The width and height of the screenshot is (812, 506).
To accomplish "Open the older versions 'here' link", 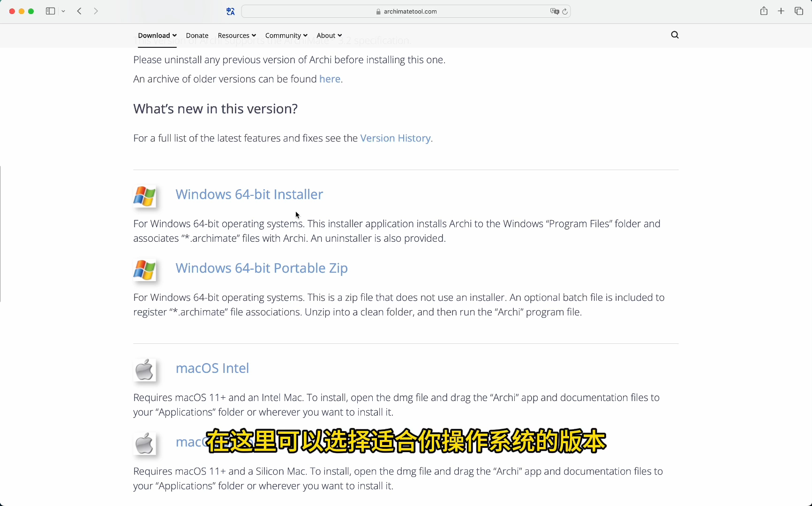I will [330, 79].
